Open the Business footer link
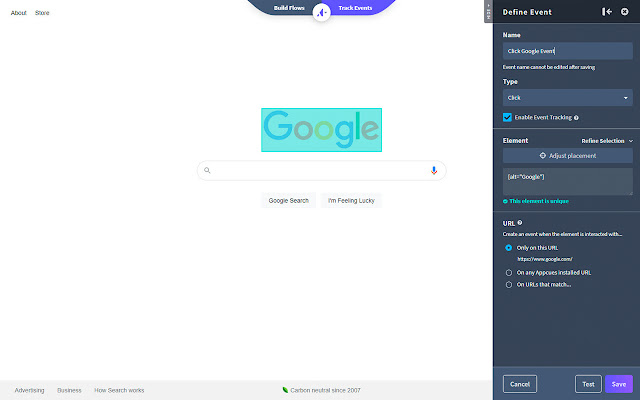Image resolution: width=640 pixels, height=400 pixels. (69, 390)
